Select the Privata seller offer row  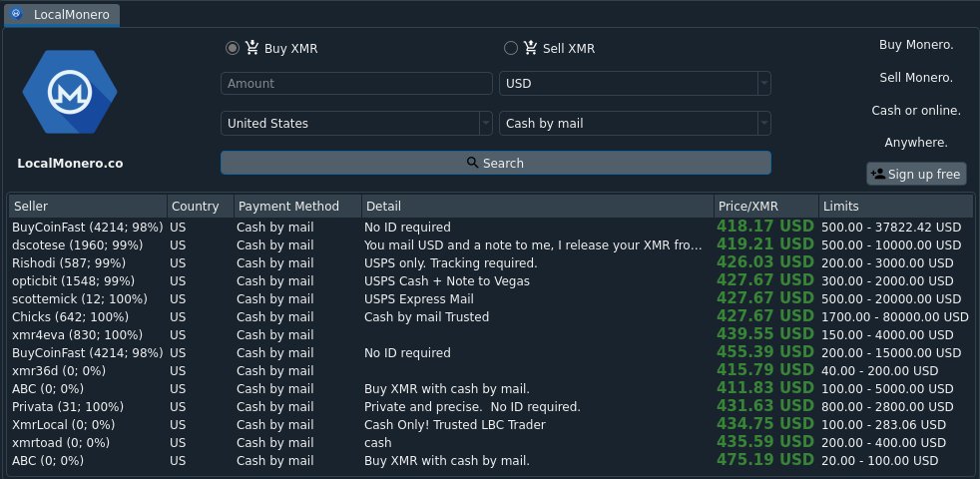tap(491, 406)
